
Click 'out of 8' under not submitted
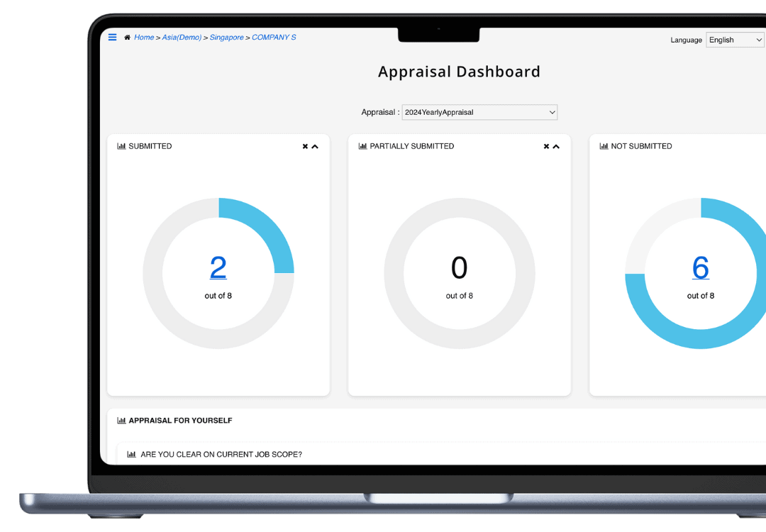[x=701, y=296]
